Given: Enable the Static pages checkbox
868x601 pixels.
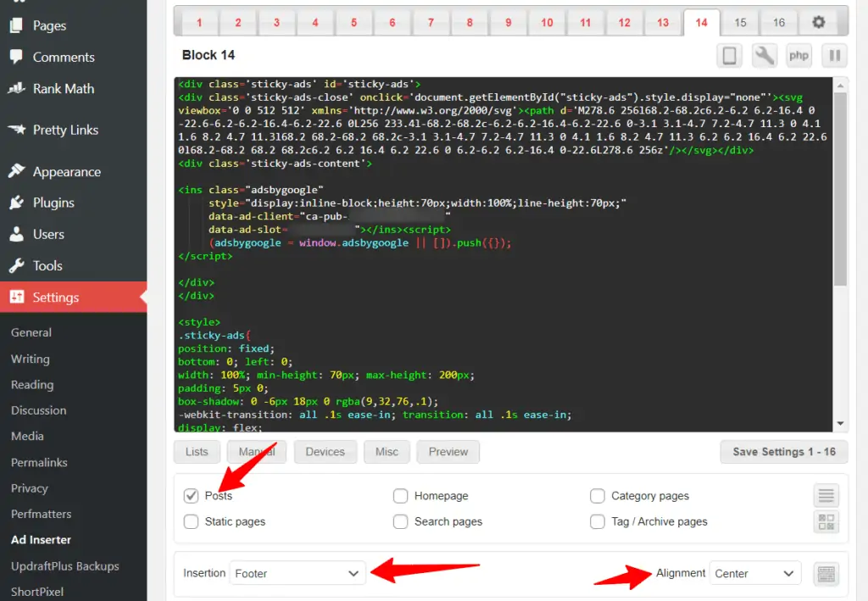Looking at the screenshot, I should click(x=191, y=521).
